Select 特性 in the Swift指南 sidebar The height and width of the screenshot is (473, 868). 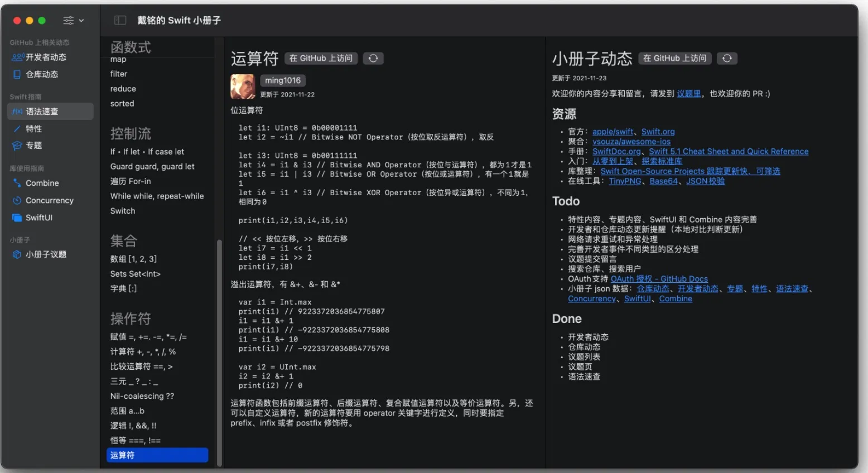[33, 129]
